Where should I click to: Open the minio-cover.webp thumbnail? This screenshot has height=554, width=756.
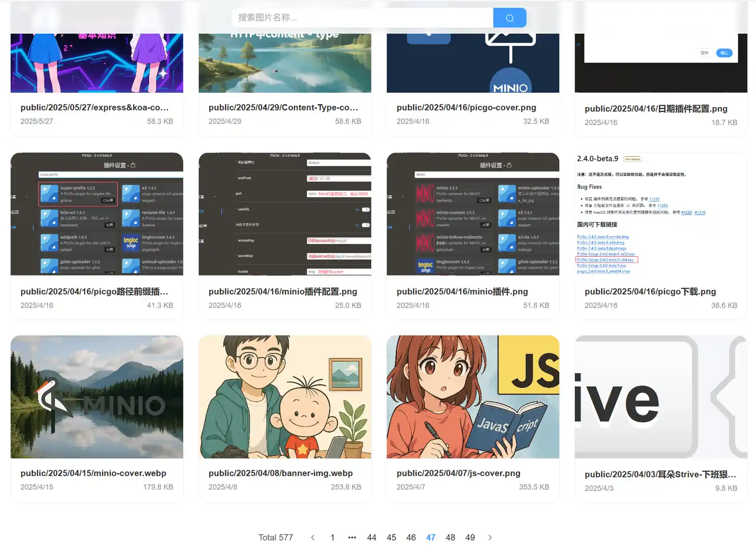(x=96, y=396)
